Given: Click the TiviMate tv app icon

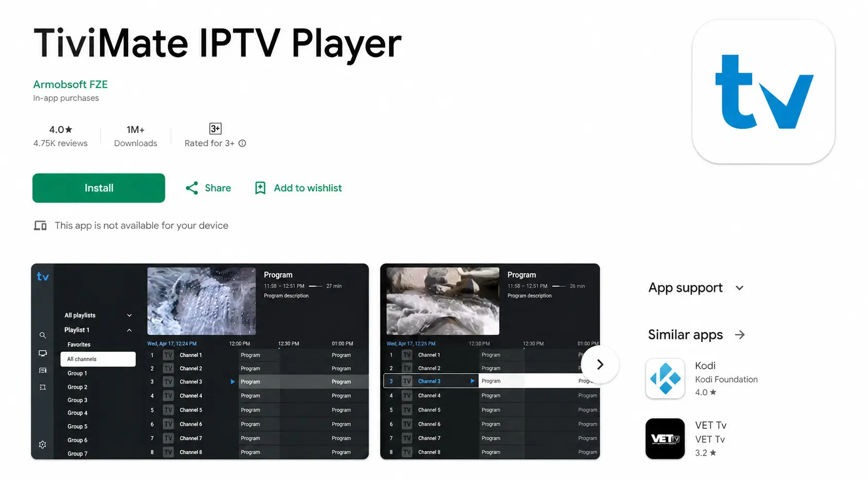Looking at the screenshot, I should coord(764,92).
